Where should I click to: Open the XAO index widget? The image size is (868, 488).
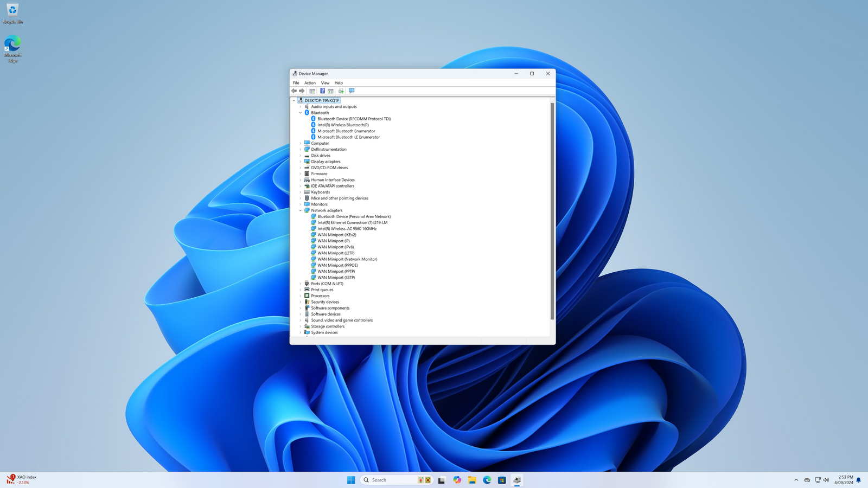(22, 480)
